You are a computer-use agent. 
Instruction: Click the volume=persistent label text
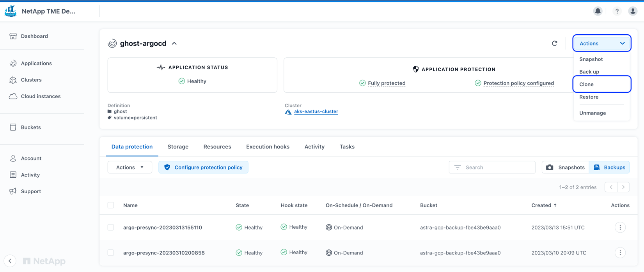pyautogui.click(x=135, y=118)
